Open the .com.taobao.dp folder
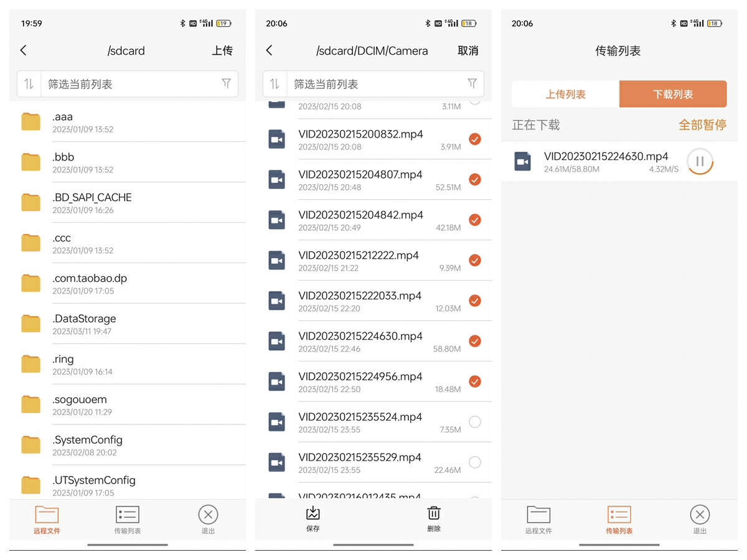 point(128,284)
